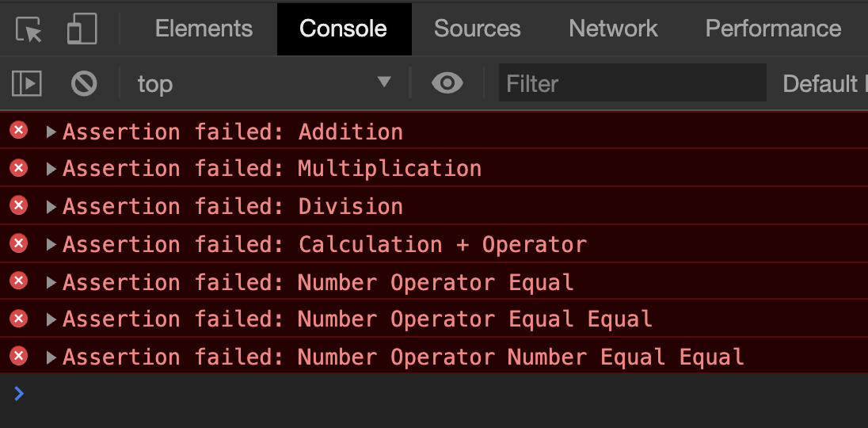
Task: Open live expression eye icon
Action: pos(447,83)
